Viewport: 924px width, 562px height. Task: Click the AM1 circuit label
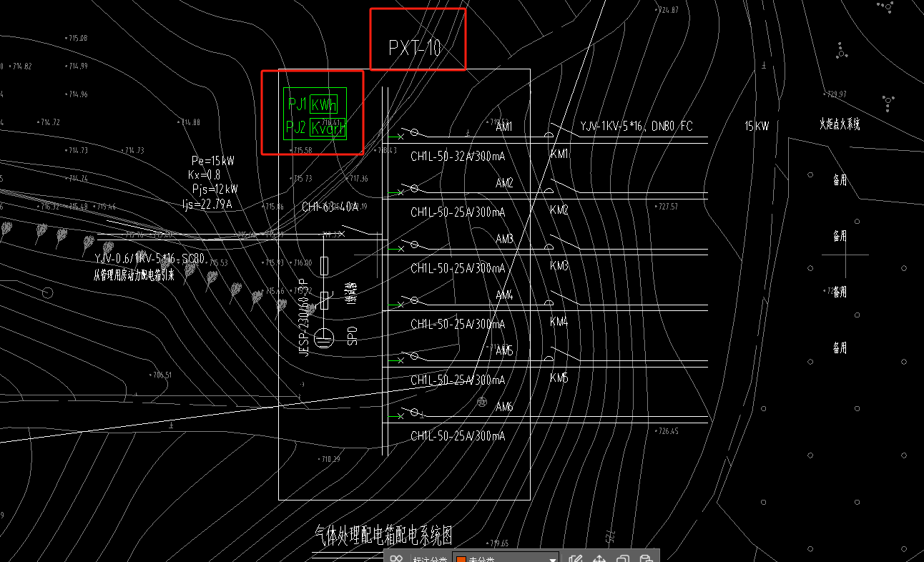(504, 127)
